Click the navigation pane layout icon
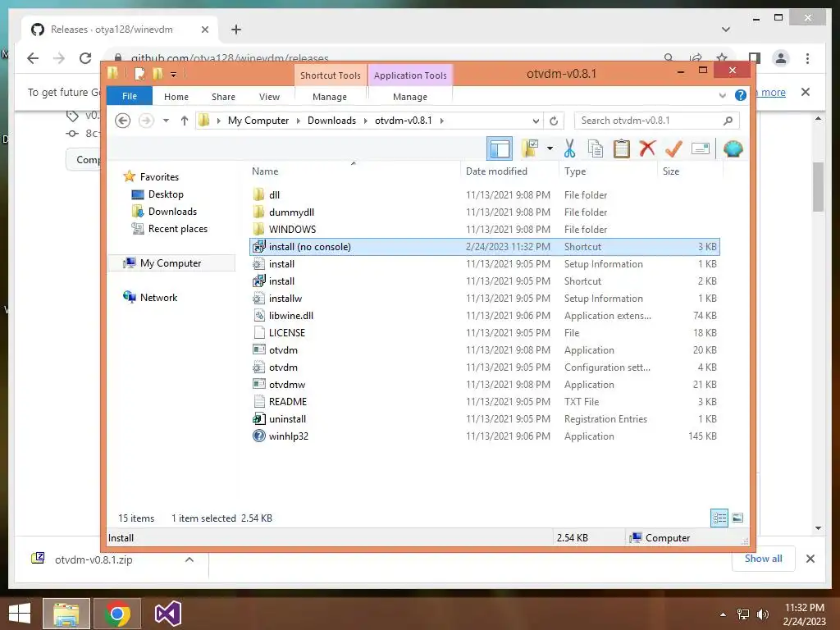Screen dimensions: 840x630 (500, 148)
